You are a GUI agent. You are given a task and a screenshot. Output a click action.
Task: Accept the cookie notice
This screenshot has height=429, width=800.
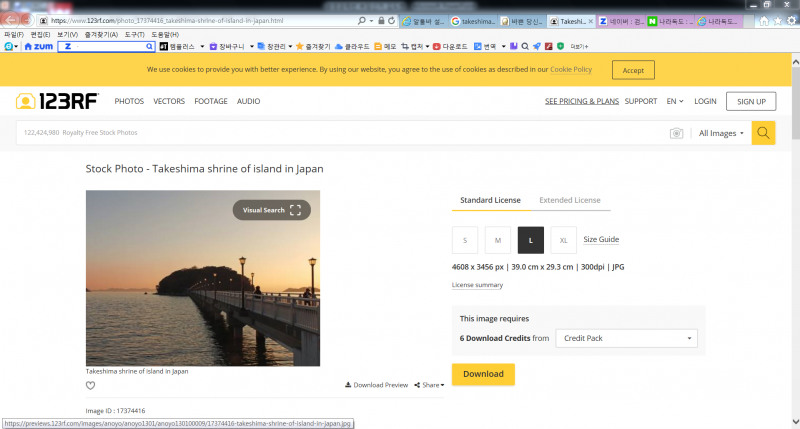[x=633, y=70]
